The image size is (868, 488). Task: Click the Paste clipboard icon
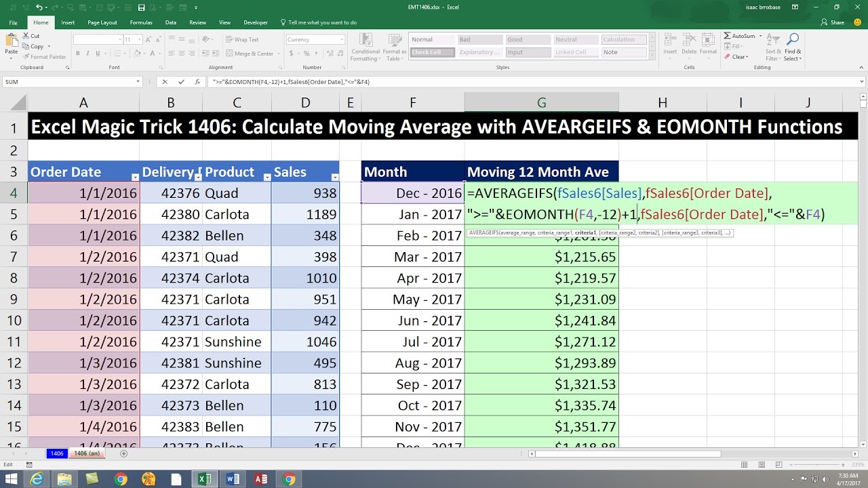(x=11, y=40)
